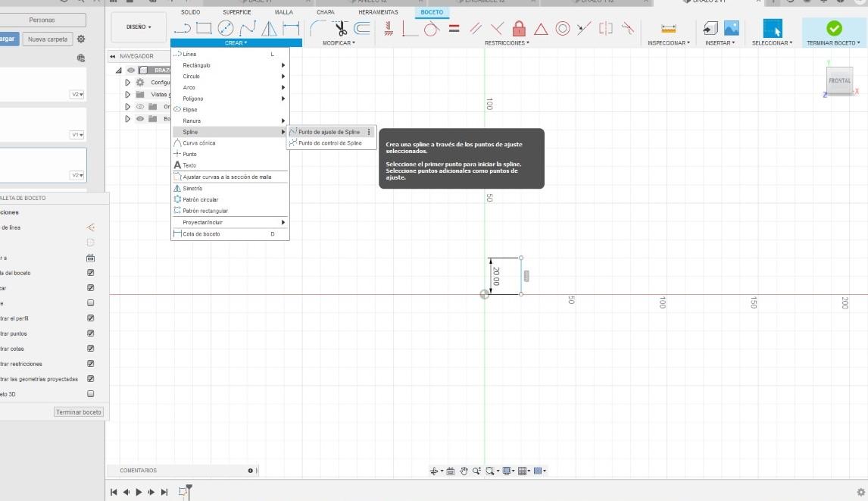Click the FRONTAL face of view cube
The height and width of the screenshot is (501, 868).
[839, 80]
